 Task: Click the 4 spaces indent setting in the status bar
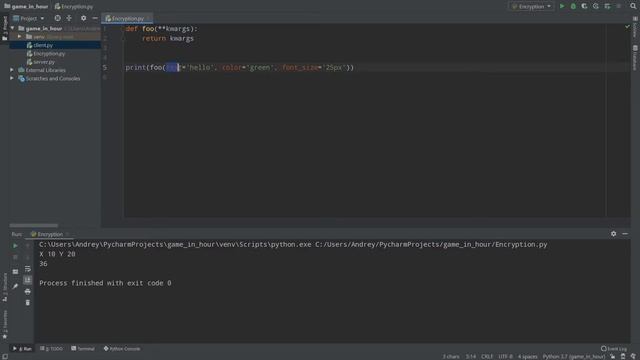[x=527, y=356]
